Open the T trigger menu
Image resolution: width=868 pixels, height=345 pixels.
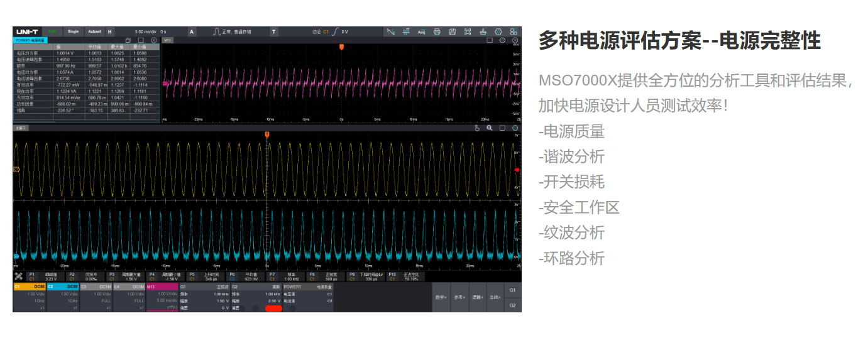[274, 31]
